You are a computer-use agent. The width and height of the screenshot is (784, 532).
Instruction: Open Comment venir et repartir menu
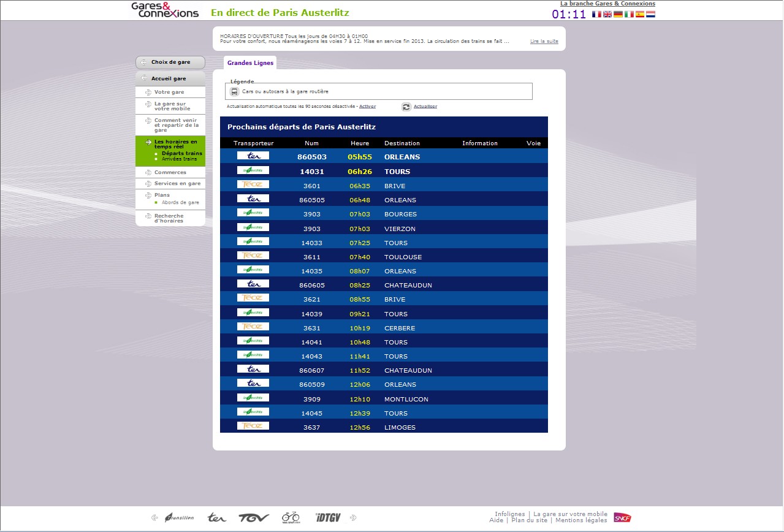[x=177, y=125]
